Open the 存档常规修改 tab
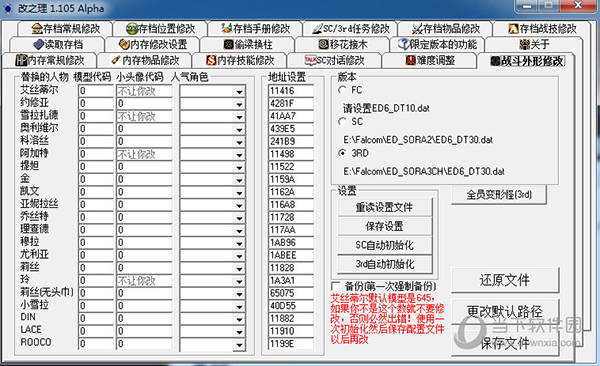Image resolution: width=600 pixels, height=366 pixels. coord(65,28)
